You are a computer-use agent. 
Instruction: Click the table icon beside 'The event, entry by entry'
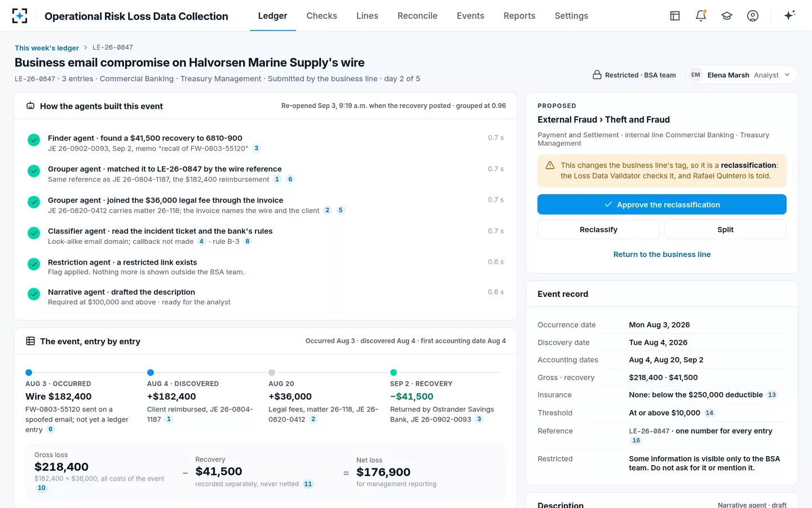tap(30, 341)
